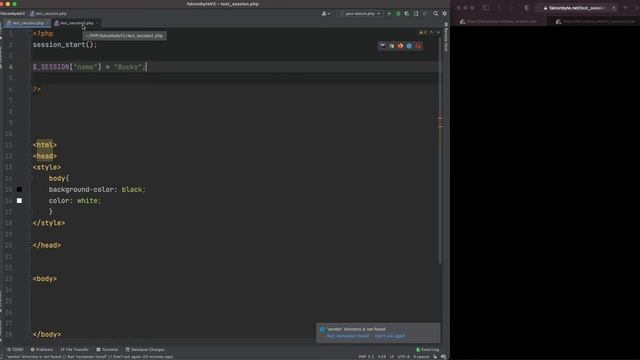This screenshot has width=640, height=360.
Task: Open the Database Changes tool window
Action: [x=145, y=349]
